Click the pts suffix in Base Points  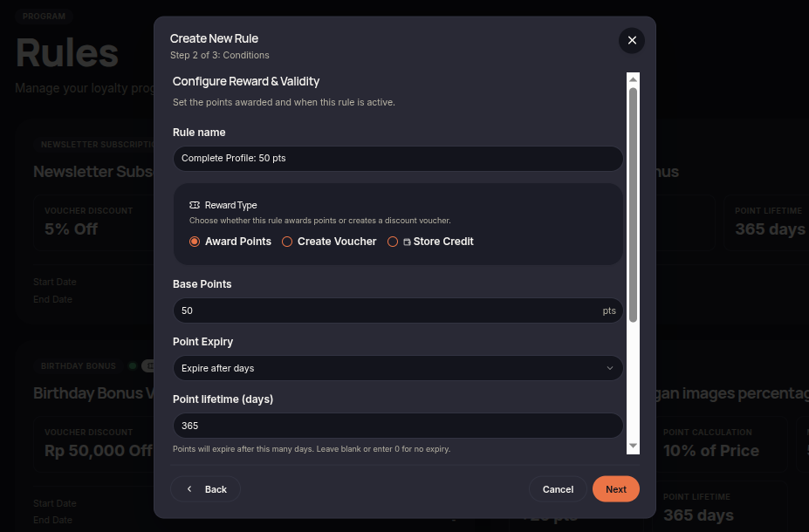tap(609, 310)
